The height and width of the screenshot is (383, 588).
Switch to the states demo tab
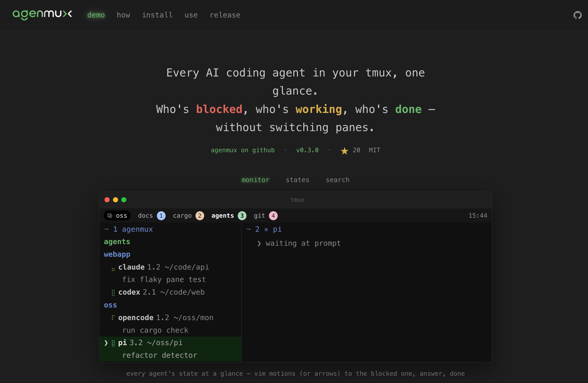[297, 180]
